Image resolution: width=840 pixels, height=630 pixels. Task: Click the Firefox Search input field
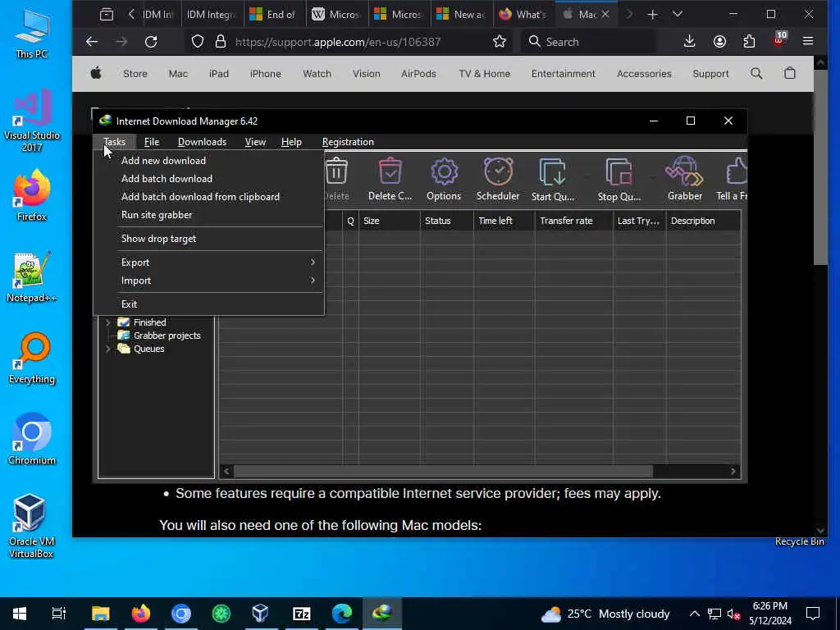tap(587, 41)
